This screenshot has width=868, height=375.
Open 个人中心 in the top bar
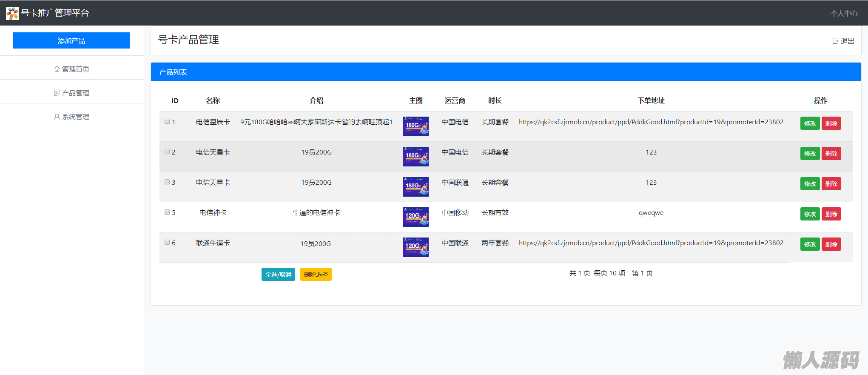(x=844, y=13)
